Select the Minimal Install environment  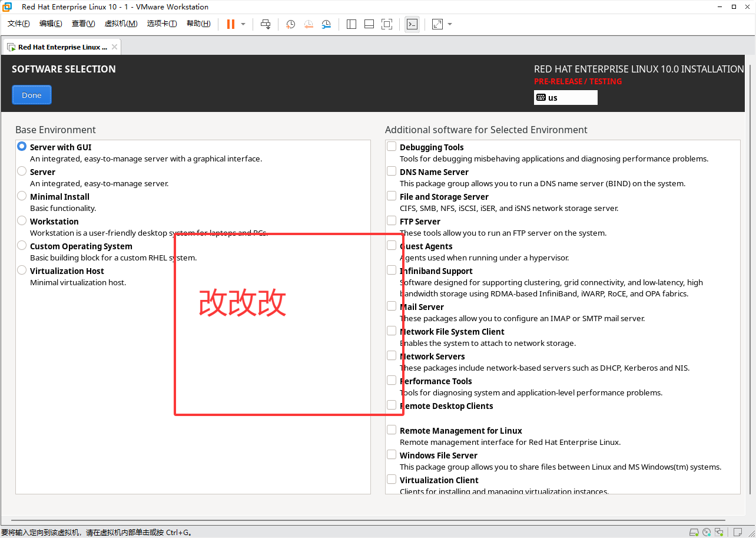coord(22,196)
